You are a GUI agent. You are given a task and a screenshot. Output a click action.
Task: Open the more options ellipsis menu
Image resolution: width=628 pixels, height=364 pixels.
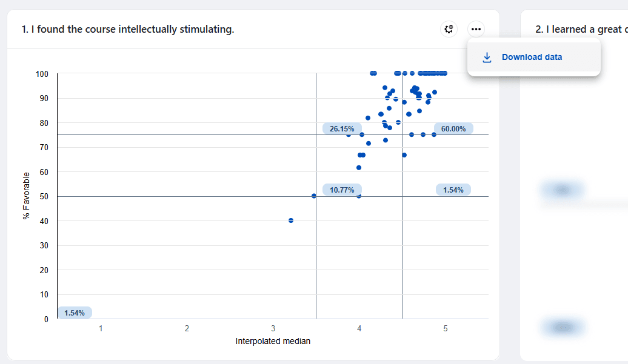(x=476, y=29)
